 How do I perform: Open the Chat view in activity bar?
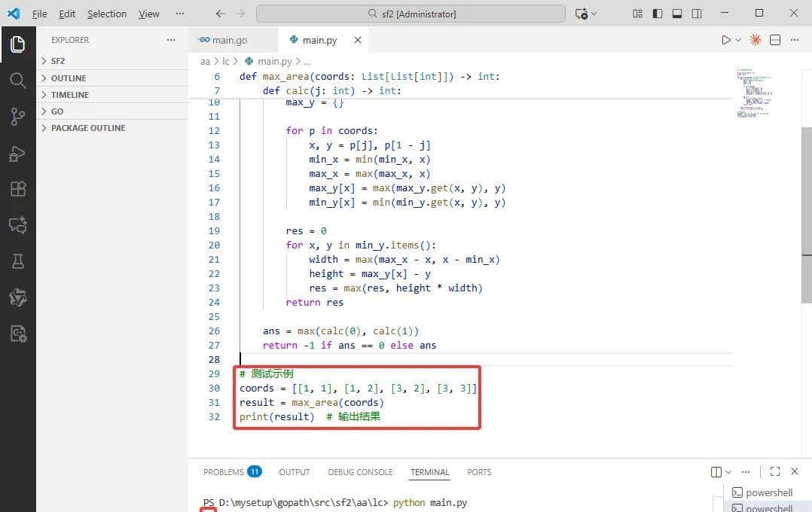pyautogui.click(x=17, y=225)
